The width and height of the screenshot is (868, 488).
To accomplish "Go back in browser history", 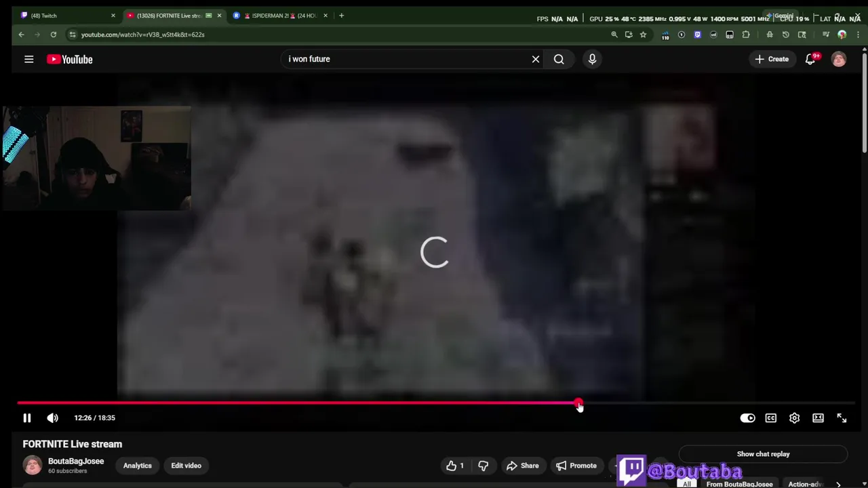I will click(21, 35).
